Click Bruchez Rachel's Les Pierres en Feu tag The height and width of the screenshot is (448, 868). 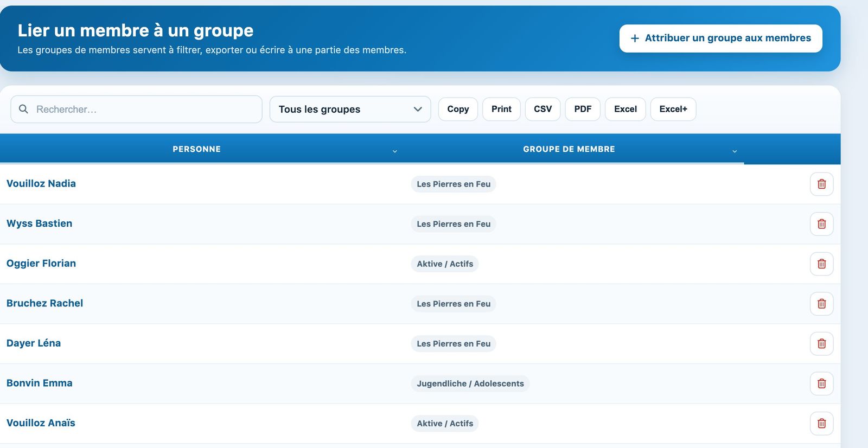(454, 304)
